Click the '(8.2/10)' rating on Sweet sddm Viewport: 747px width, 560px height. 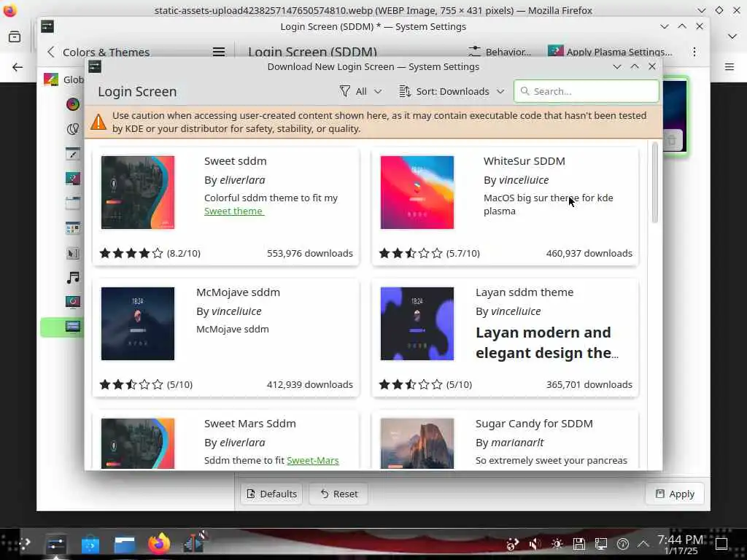click(183, 253)
